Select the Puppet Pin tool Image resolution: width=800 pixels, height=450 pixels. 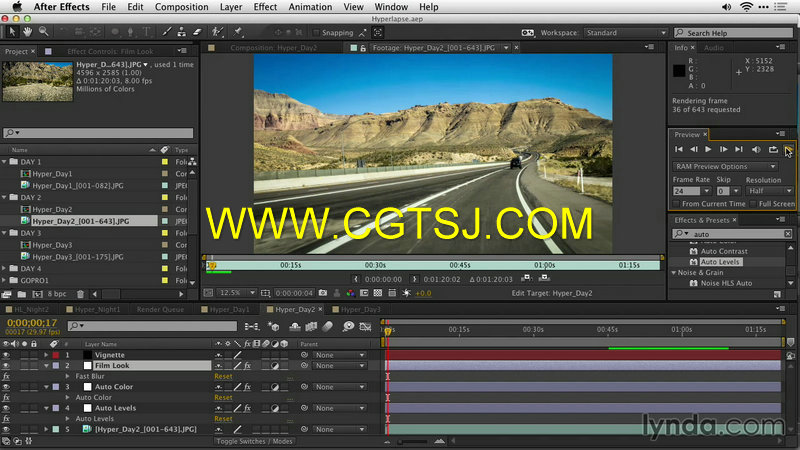pos(238,32)
